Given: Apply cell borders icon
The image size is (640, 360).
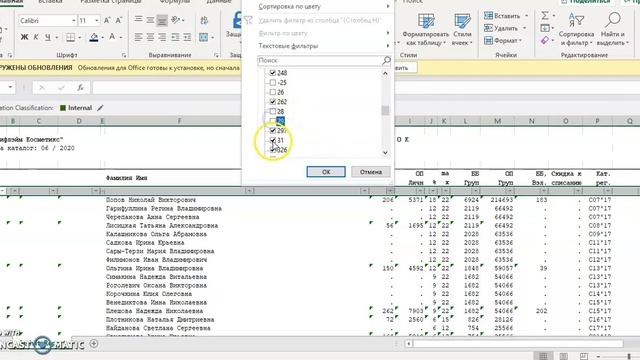Looking at the screenshot, I should pyautogui.click(x=71, y=38).
